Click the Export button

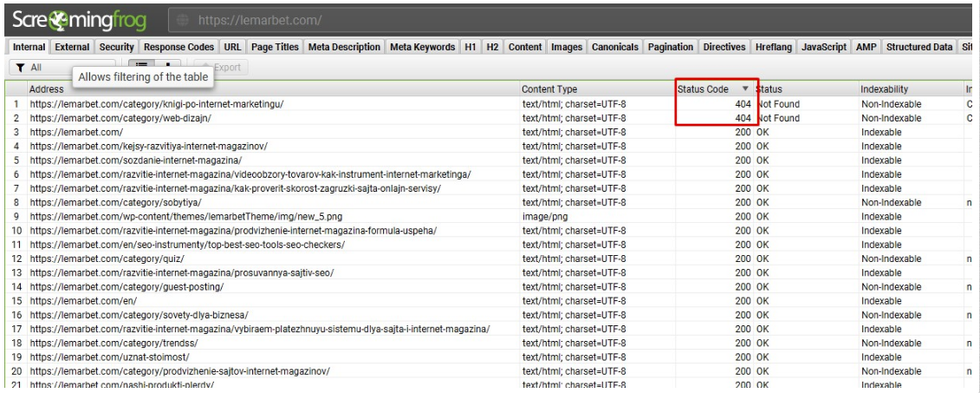pyautogui.click(x=221, y=67)
